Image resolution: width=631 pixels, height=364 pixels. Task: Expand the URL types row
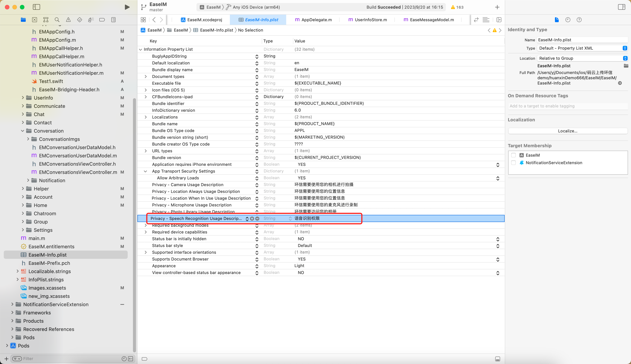(x=145, y=151)
